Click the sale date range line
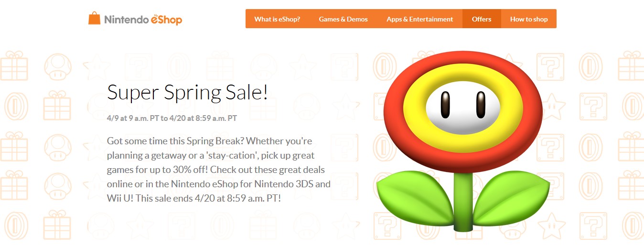This screenshot has width=644, height=247. [172, 118]
